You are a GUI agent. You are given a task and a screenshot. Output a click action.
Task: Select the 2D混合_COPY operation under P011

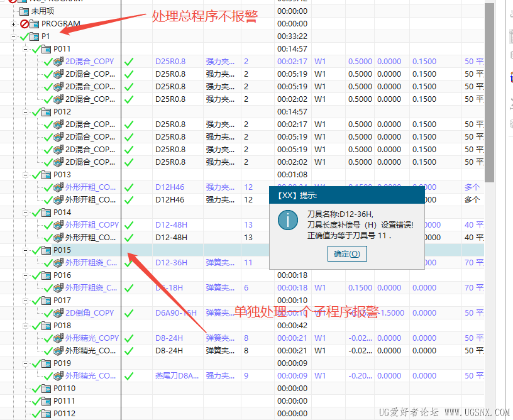point(89,62)
